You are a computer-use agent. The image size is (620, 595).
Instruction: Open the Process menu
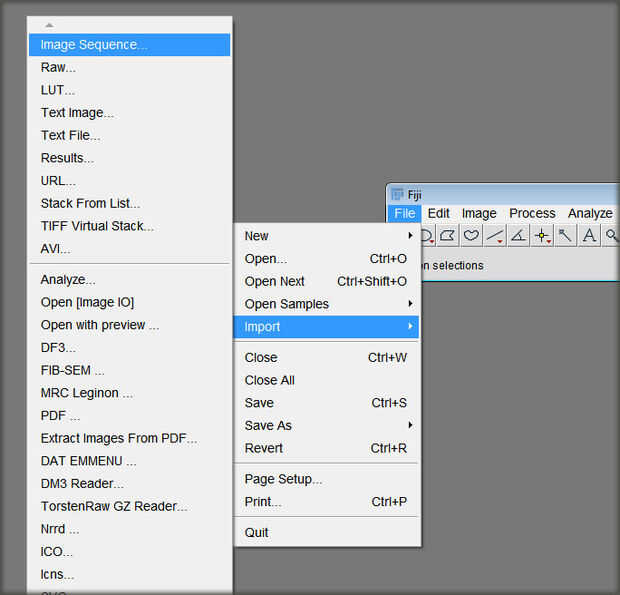pos(532,213)
